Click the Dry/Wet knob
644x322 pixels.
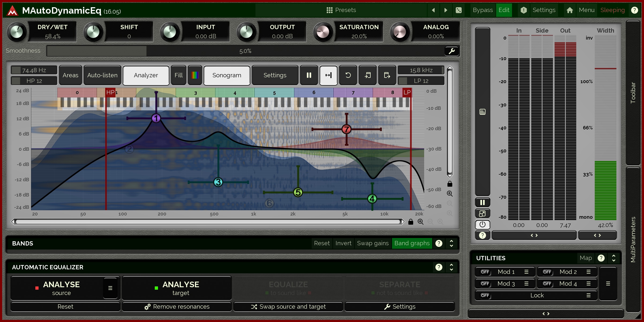[x=17, y=32]
